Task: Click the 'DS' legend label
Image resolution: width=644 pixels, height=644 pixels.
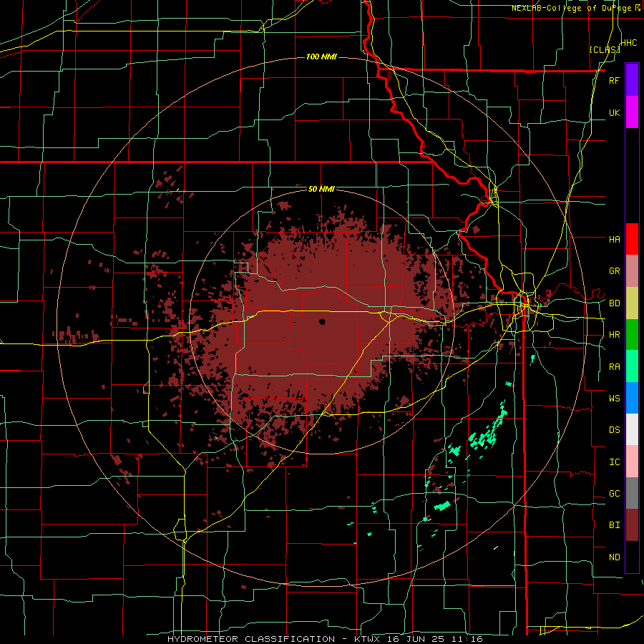Action: click(614, 430)
